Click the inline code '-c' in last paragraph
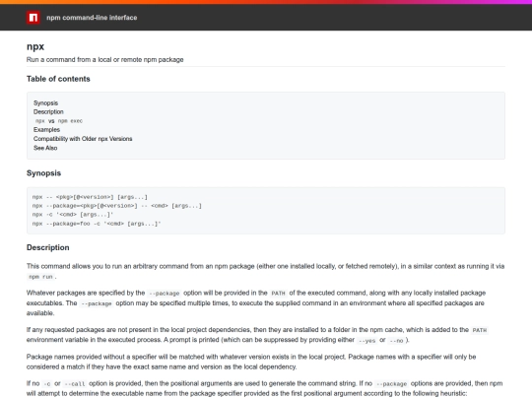 pos(47,384)
